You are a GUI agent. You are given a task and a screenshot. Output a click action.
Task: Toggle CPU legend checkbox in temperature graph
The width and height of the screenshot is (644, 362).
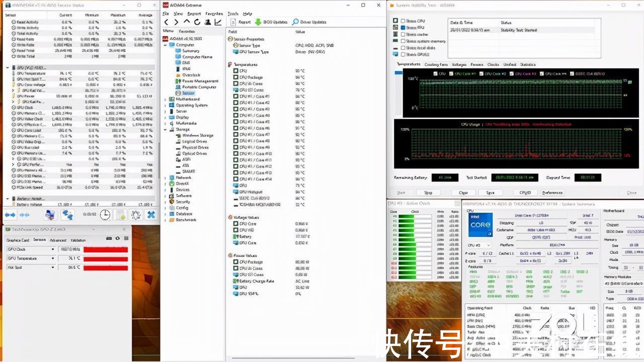[436, 73]
